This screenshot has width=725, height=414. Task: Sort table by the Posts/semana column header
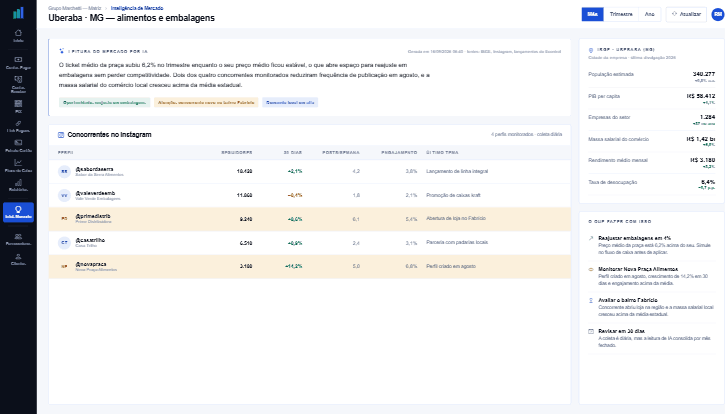coord(341,153)
